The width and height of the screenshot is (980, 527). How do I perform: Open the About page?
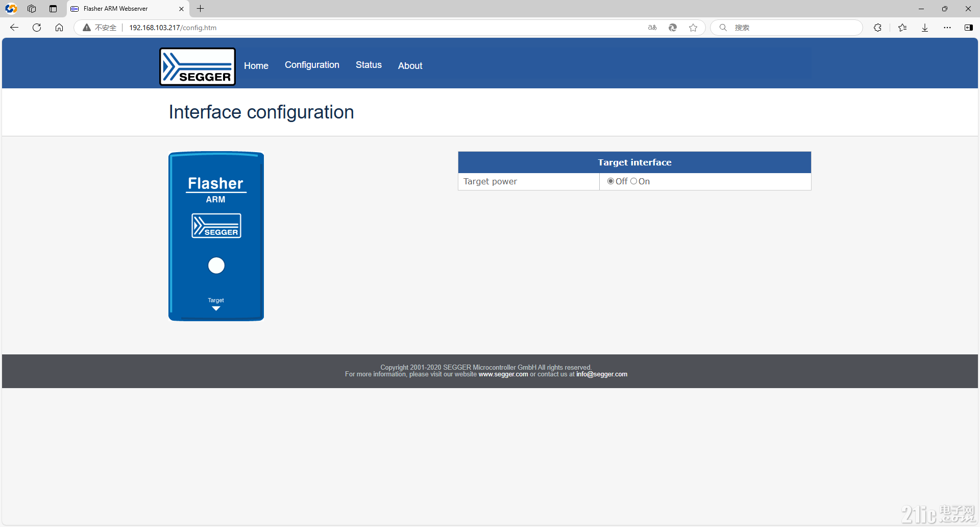[410, 65]
